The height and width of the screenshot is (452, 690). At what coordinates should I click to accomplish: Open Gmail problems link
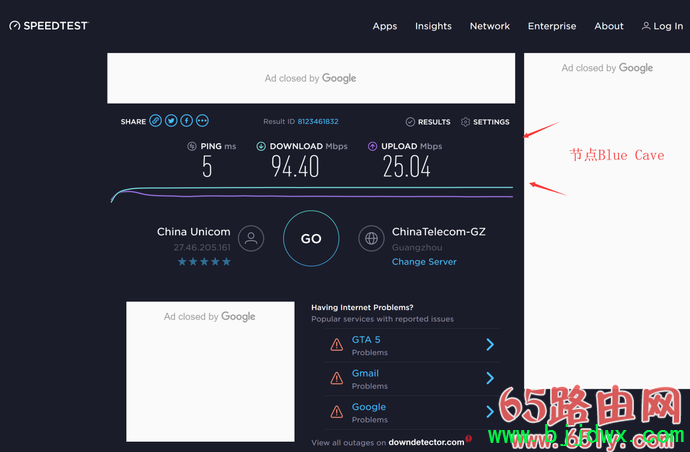(365, 373)
